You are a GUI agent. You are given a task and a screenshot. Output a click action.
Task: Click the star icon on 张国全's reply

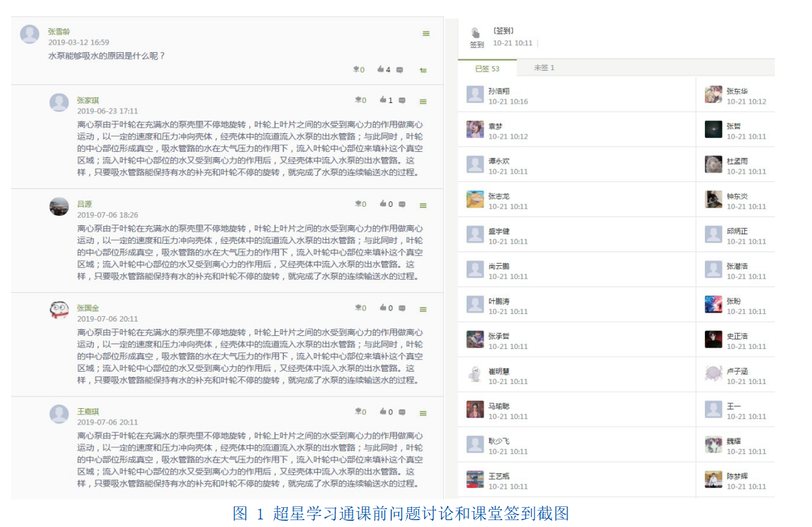click(x=357, y=308)
